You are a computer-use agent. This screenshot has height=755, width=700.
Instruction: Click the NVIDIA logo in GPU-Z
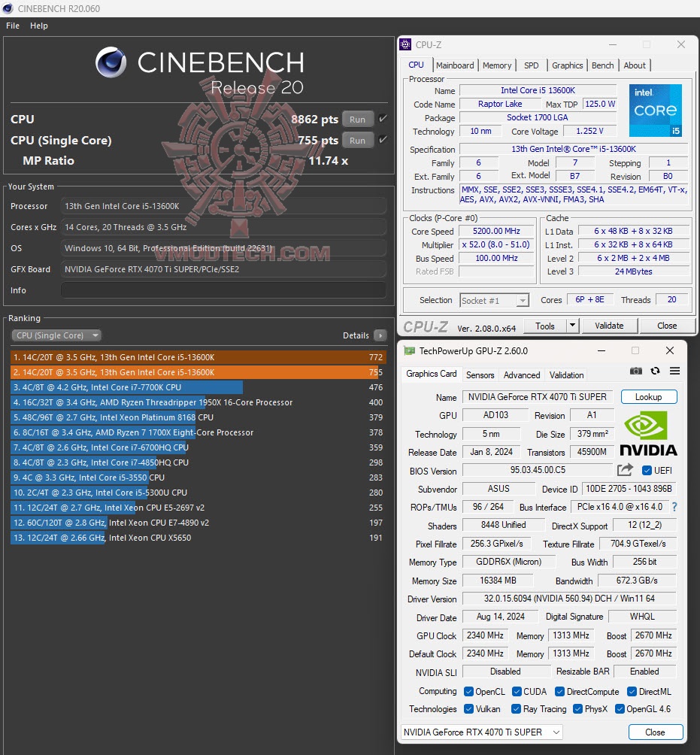[x=648, y=433]
